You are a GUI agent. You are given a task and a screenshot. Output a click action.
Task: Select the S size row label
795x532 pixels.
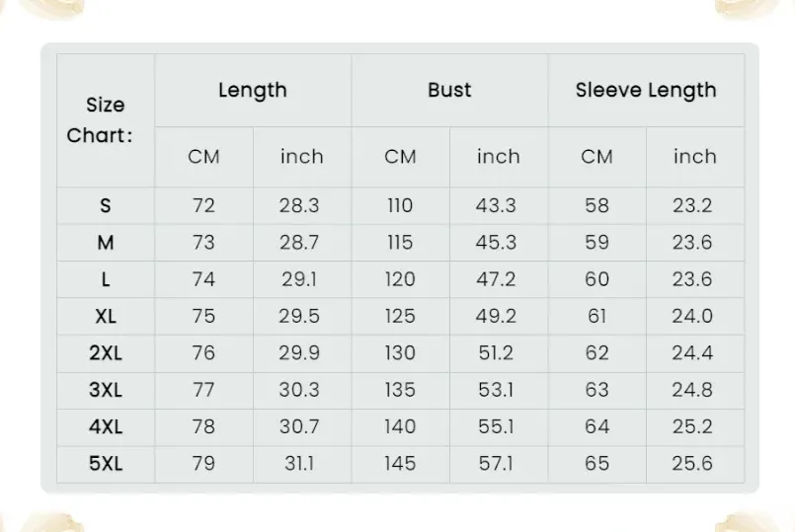pos(106,206)
